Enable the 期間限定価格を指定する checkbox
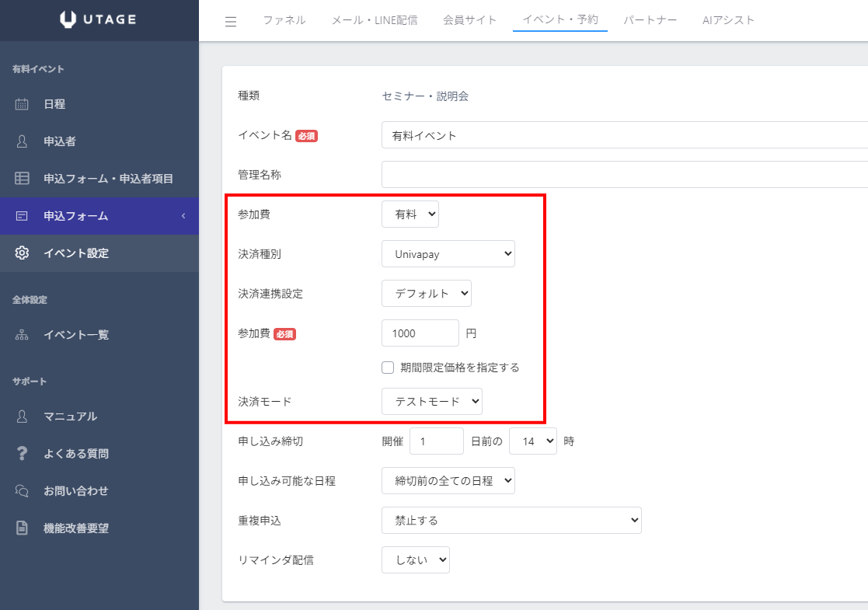This screenshot has width=868, height=610. (388, 368)
